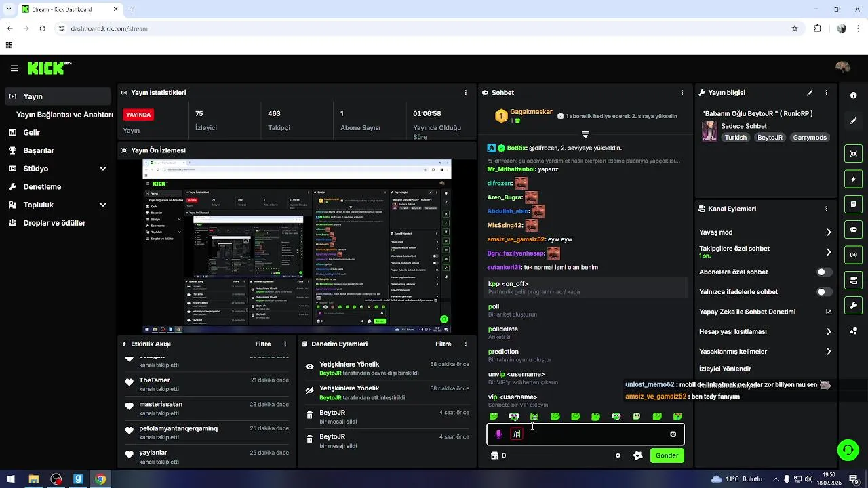Select Yayın in left navigation
Image resolution: width=868 pixels, height=488 pixels.
(x=58, y=96)
